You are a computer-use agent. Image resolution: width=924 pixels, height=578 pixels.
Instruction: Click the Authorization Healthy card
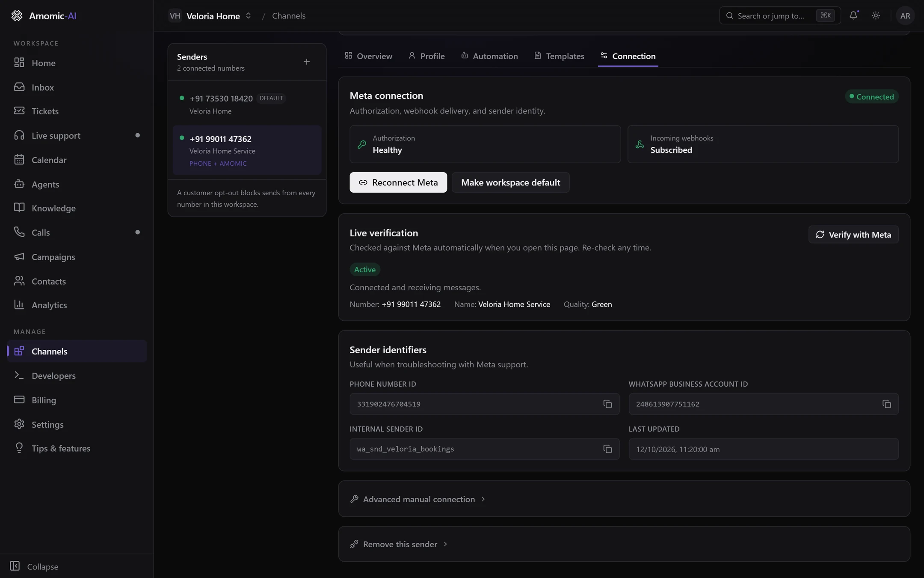pos(485,144)
